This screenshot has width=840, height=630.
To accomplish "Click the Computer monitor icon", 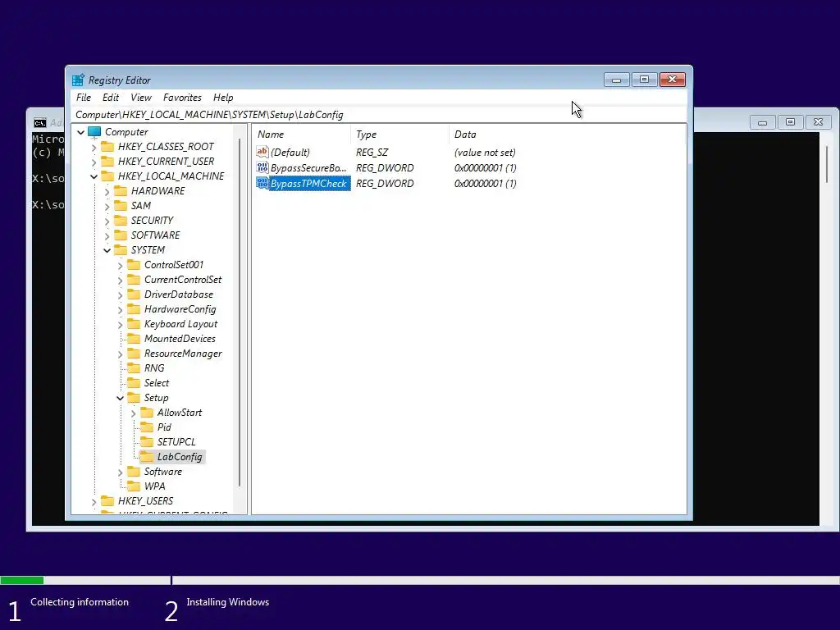I will (x=94, y=131).
